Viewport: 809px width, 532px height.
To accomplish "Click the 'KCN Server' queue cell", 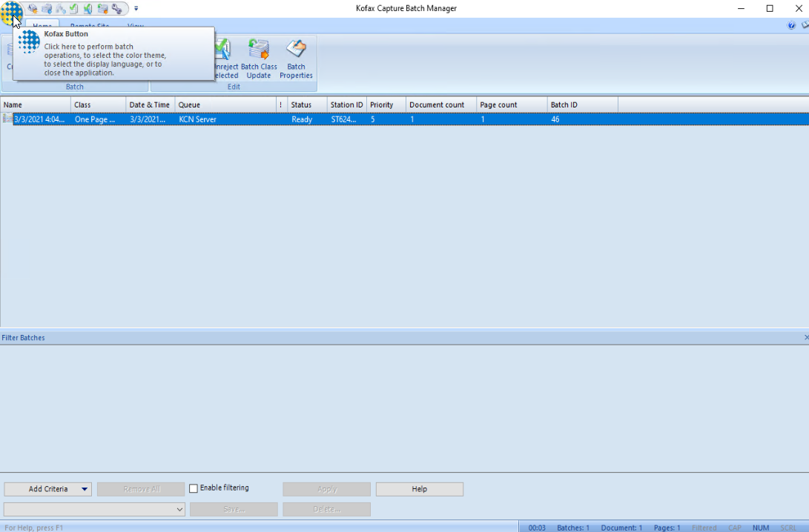I will pos(197,119).
